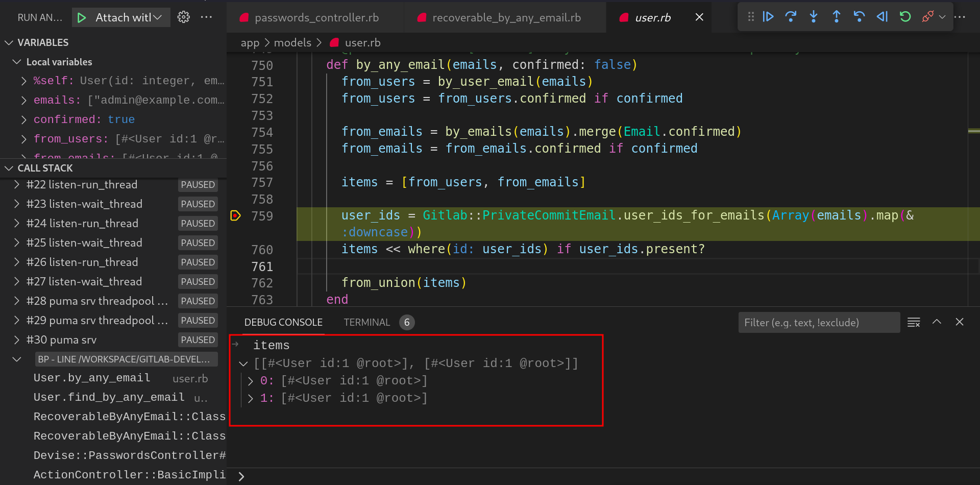Expand thread #23 listen-wait_thread
Image resolution: width=980 pixels, height=485 pixels.
click(17, 204)
